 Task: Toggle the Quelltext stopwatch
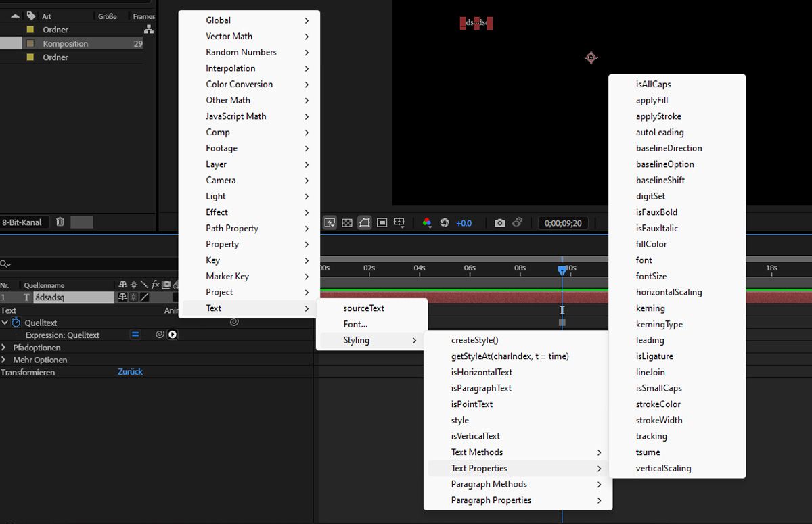[16, 323]
